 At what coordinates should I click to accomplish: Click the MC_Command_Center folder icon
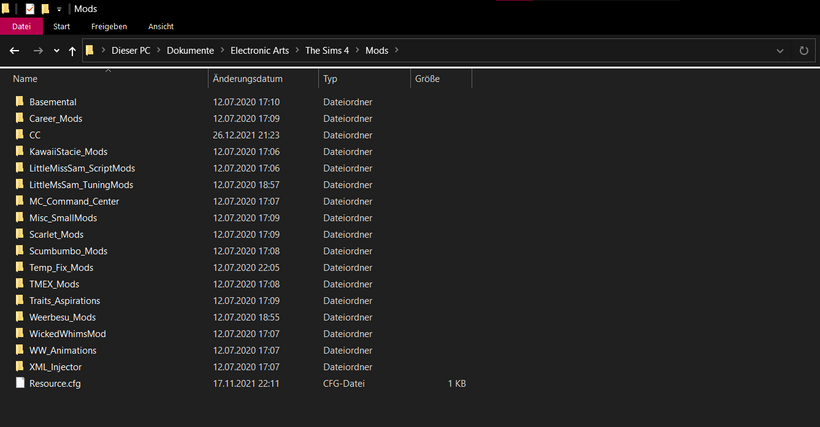pos(20,201)
